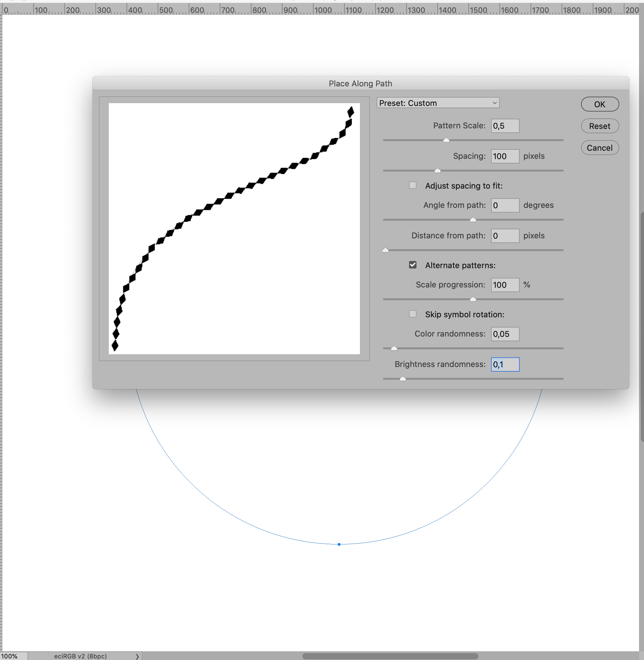Click the Reset button
This screenshot has width=644, height=660.
coord(600,126)
